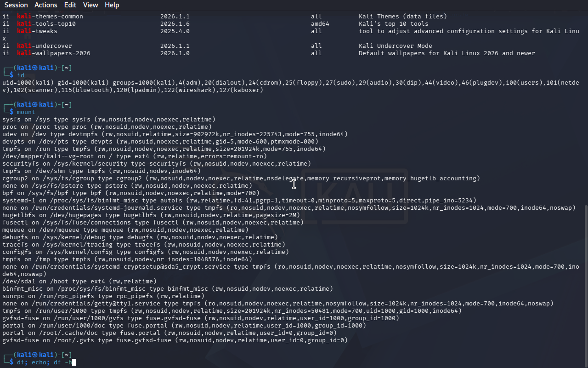The height and width of the screenshot is (368, 588).
Task: Click the version number 2026.1.6
Action: pos(175,24)
